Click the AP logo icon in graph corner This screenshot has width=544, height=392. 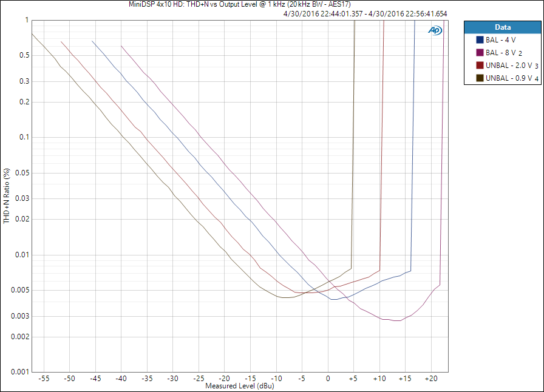(x=435, y=30)
